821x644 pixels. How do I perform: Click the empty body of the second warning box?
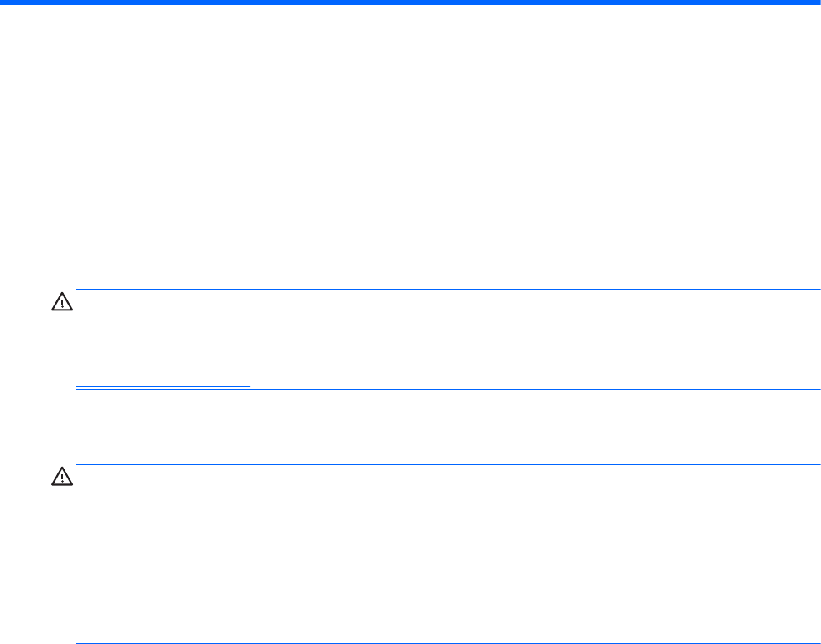(447, 555)
